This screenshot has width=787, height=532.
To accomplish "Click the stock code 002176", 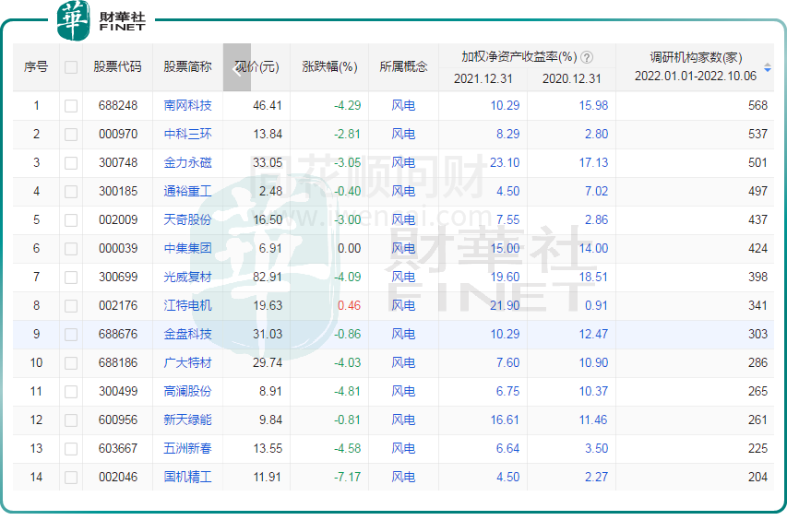I will (118, 305).
